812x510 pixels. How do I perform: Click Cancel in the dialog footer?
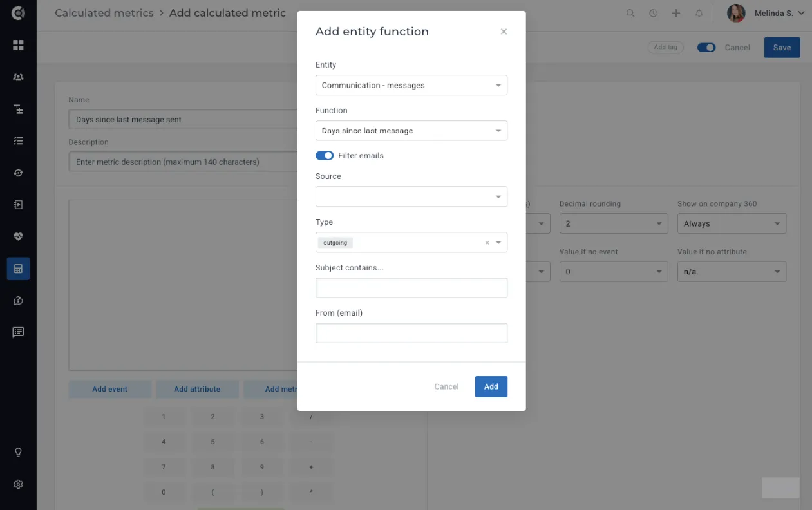tap(446, 386)
